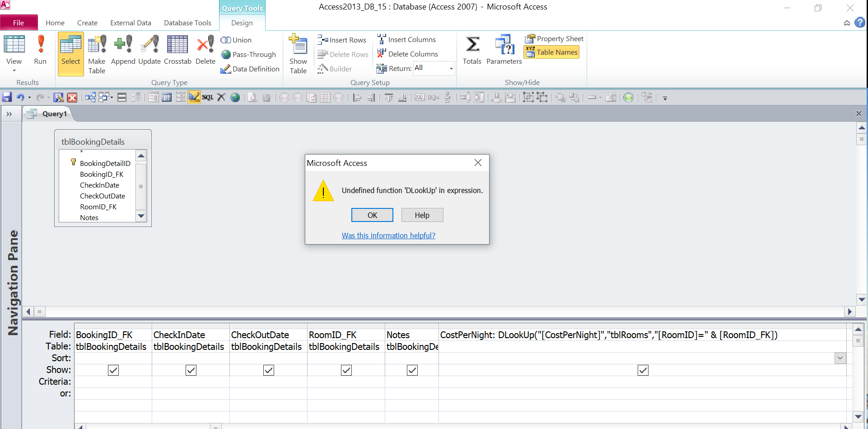Uncheck Show for RoomID_FK column
The width and height of the screenshot is (868, 429).
coord(346,370)
